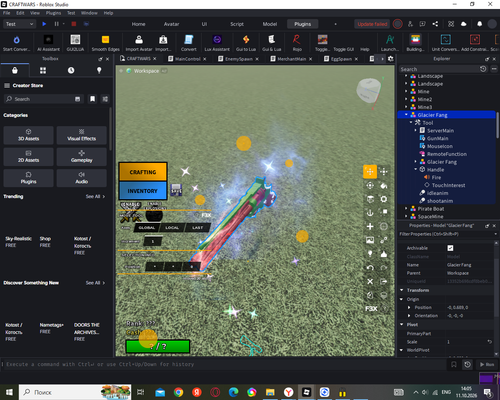The height and width of the screenshot is (400, 500).
Task: Launch the Gui & Lua plugin
Action: pos(272,40)
